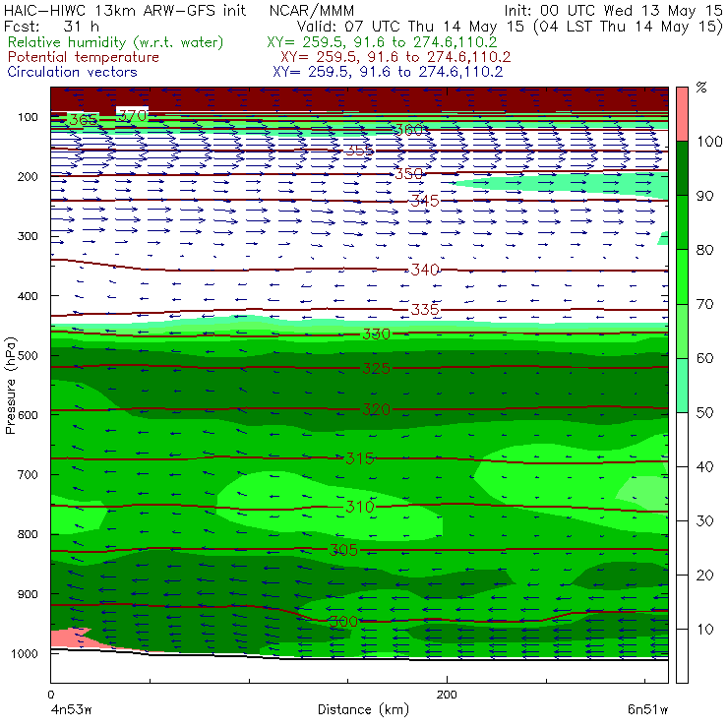Click the 335 isentrope contour label
Viewport: 728px width, 728px height.
click(425, 309)
